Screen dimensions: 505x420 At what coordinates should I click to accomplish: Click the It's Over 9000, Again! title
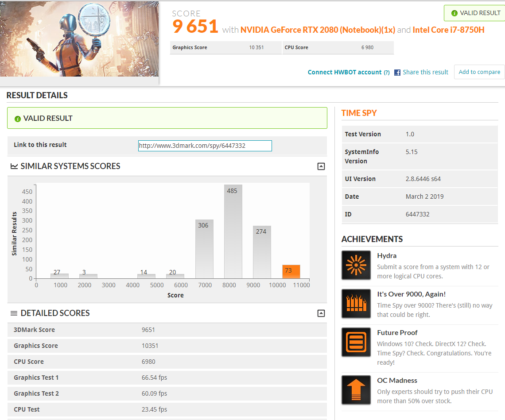(x=411, y=294)
